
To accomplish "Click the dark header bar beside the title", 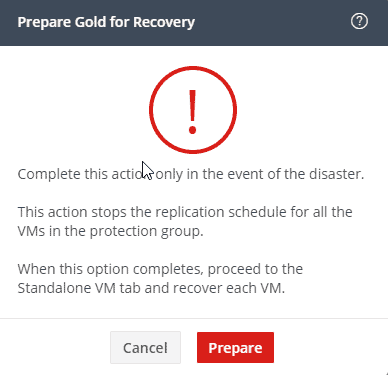I will 272,22.
